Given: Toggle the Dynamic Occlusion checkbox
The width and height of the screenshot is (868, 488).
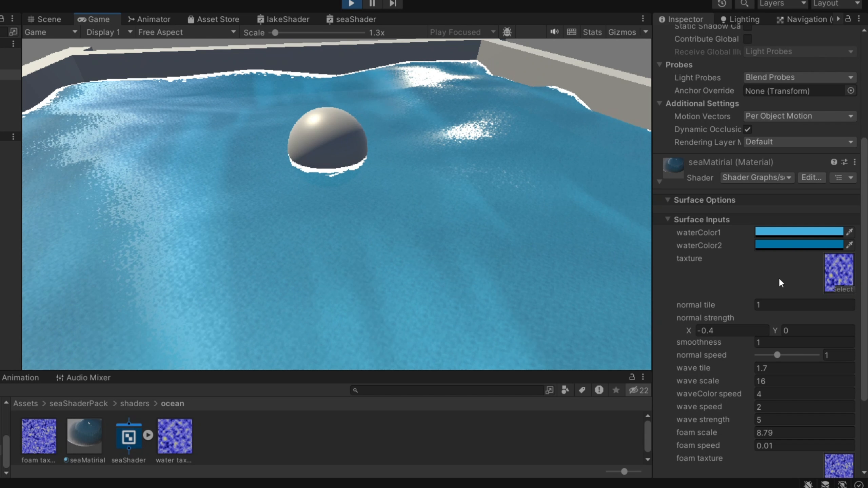Looking at the screenshot, I should [x=748, y=129].
